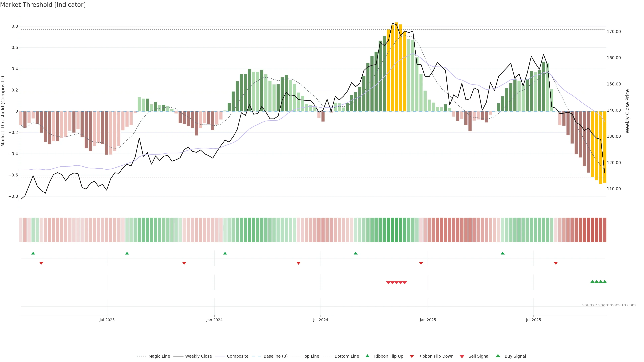Click the 170.00 right axis price label
644x362 pixels.
tap(614, 32)
